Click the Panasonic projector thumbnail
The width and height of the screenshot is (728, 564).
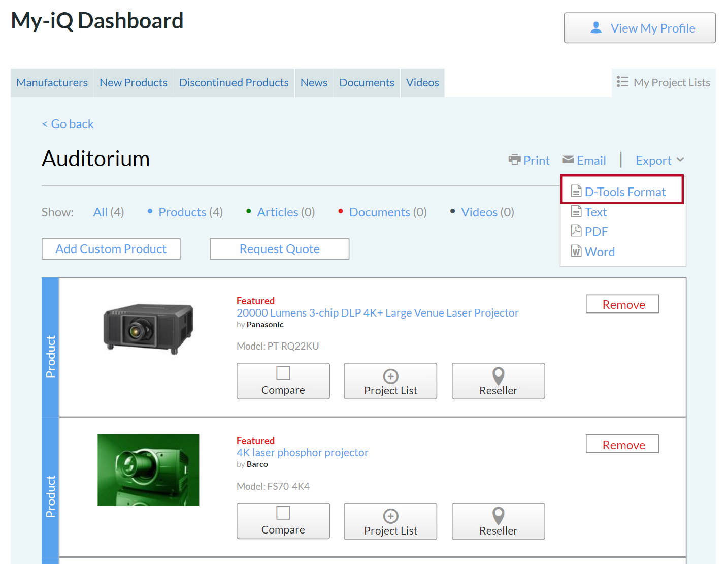coord(148,329)
